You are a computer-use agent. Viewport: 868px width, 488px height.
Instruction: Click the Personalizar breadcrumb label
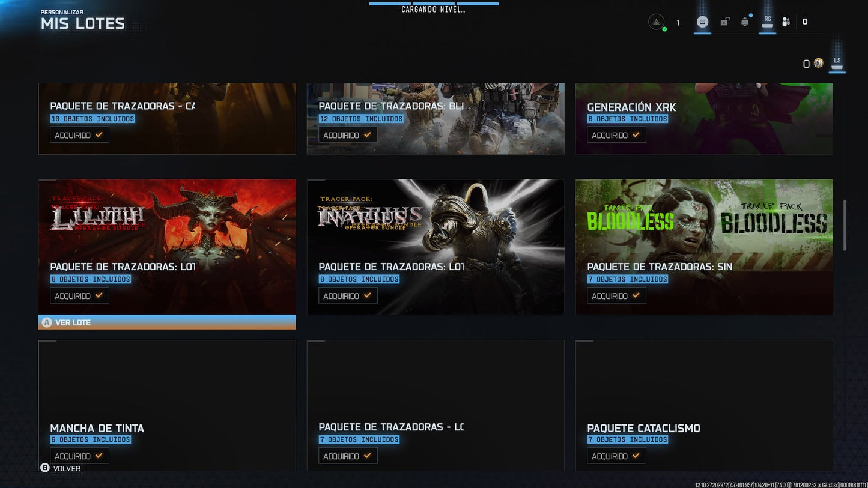62,12
